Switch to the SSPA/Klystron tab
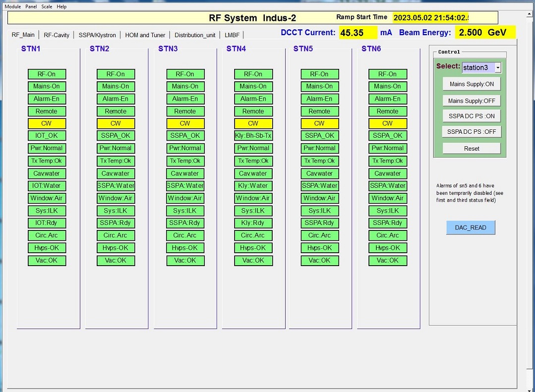 coord(97,35)
